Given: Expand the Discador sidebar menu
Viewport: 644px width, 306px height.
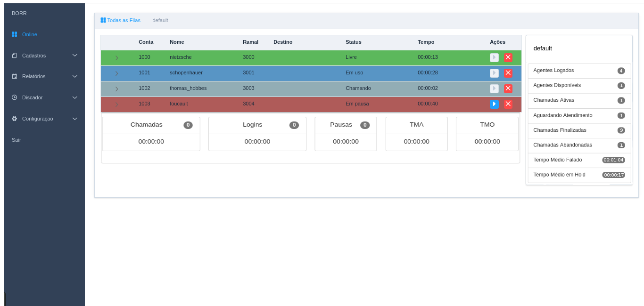Looking at the screenshot, I should (44, 97).
